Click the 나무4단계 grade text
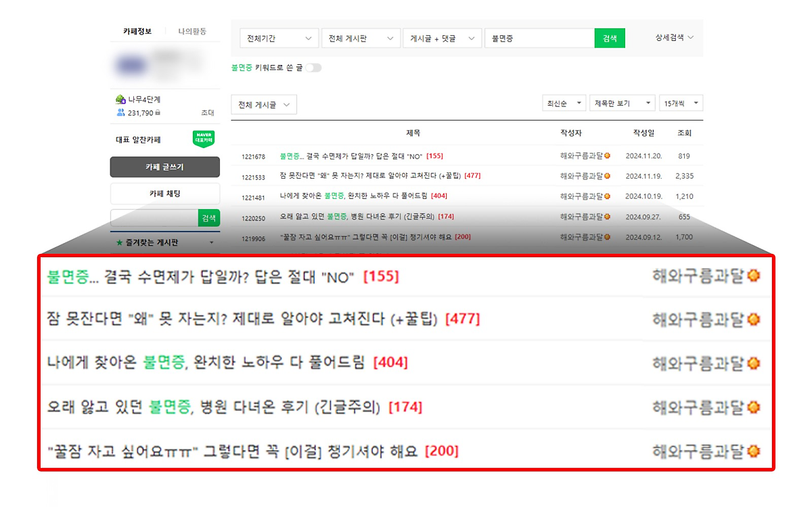The width and height of the screenshot is (812, 507). coord(144,100)
